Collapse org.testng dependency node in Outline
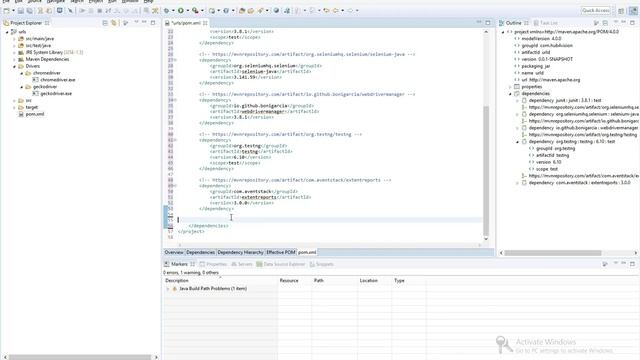This screenshot has width=640, height=360. tap(518, 142)
